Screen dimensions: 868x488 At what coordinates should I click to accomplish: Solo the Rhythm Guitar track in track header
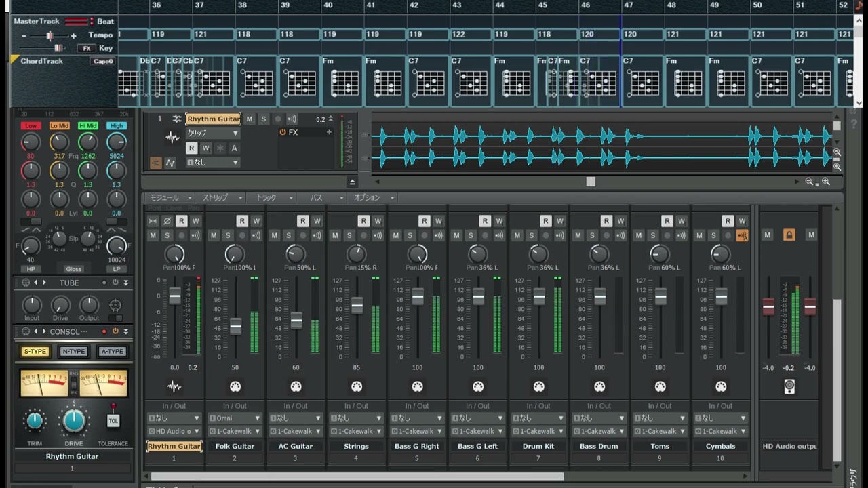[263, 119]
